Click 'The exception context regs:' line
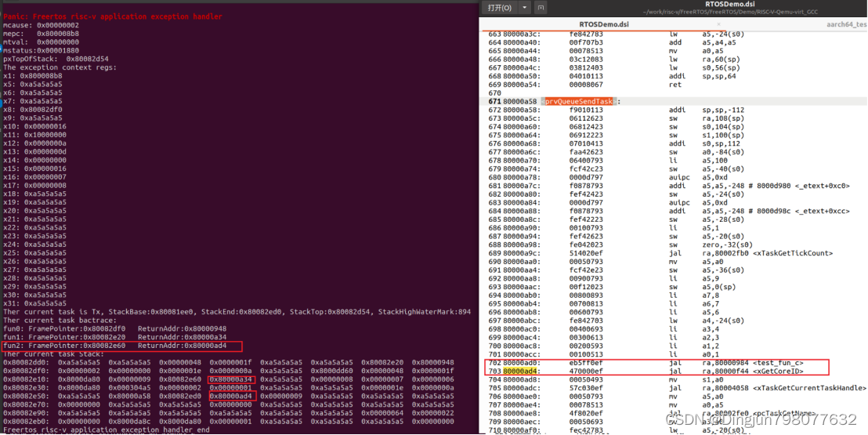 [x=60, y=67]
